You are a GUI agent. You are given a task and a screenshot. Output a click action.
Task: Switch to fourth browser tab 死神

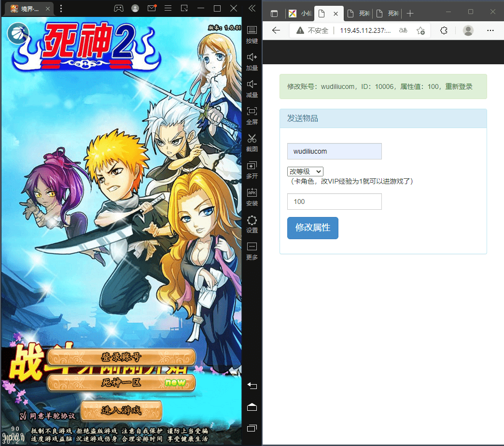[387, 14]
